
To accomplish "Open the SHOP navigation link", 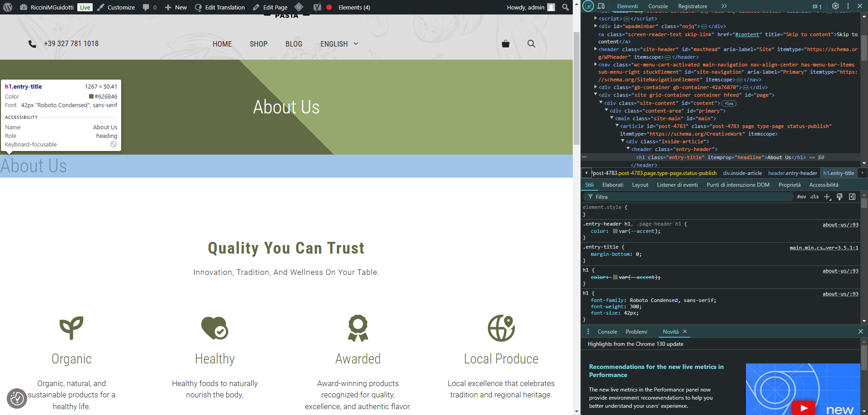I will click(259, 44).
